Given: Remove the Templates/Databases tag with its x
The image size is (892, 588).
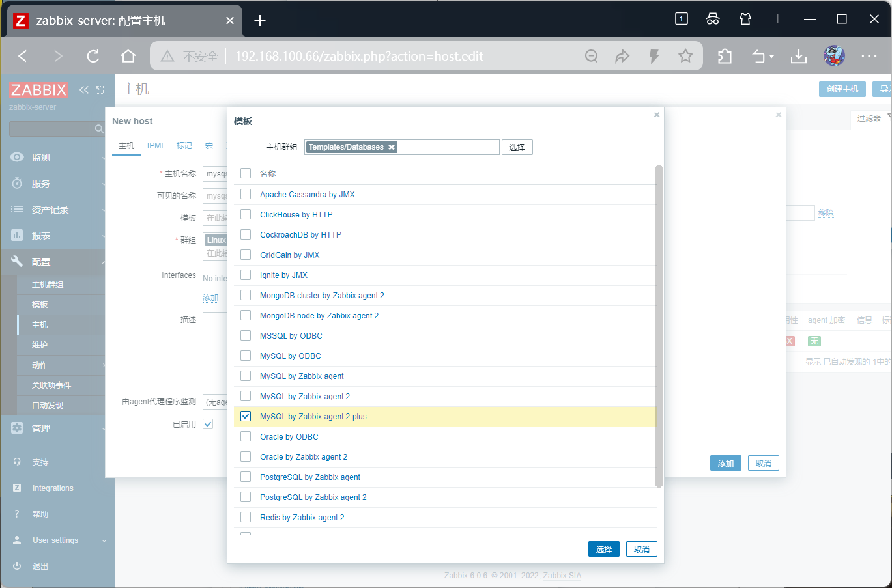Looking at the screenshot, I should point(392,147).
